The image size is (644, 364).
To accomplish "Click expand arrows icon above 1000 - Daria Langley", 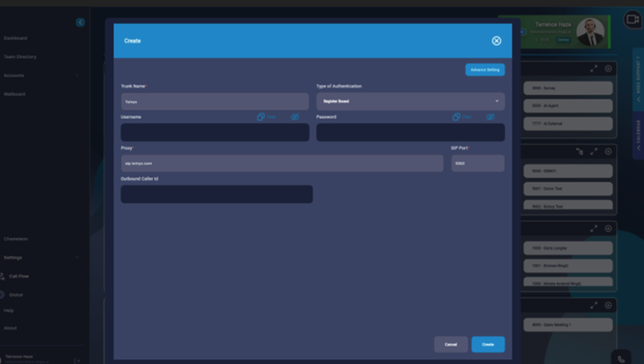I will click(594, 229).
